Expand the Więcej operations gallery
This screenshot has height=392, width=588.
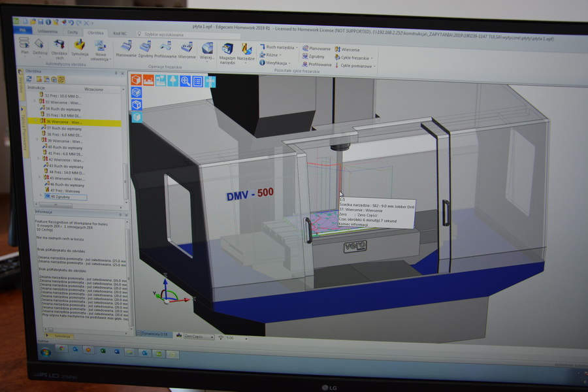tap(206, 52)
